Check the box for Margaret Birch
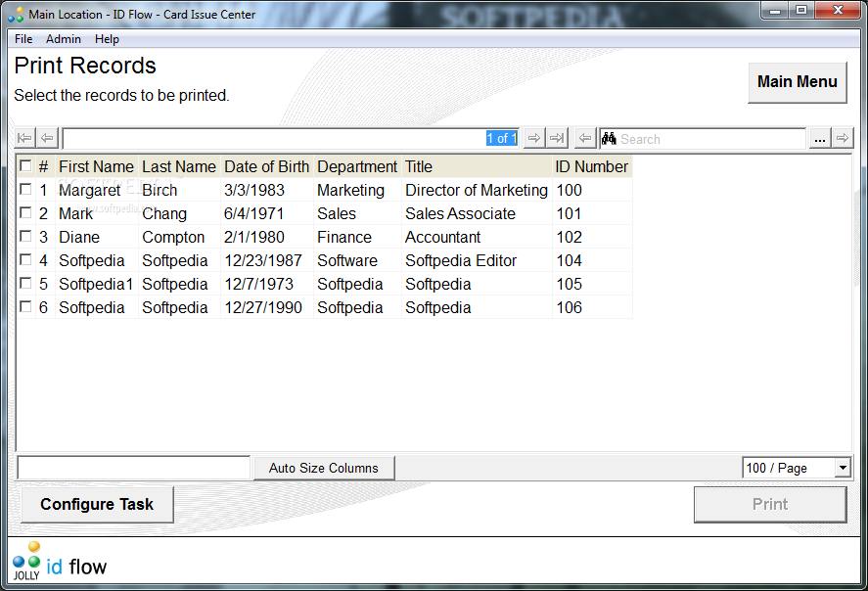The width and height of the screenshot is (868, 591). coord(25,189)
